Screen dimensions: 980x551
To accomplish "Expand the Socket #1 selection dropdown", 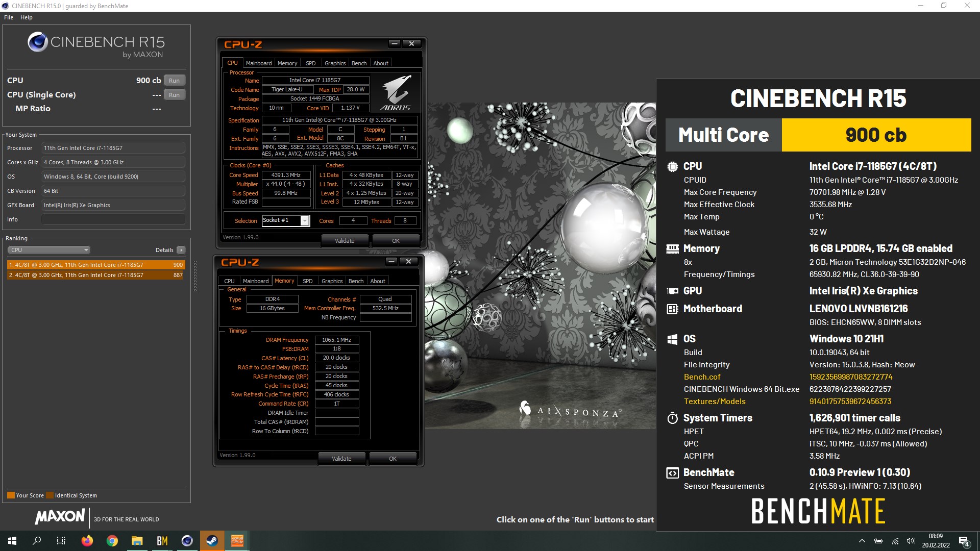I will (305, 221).
